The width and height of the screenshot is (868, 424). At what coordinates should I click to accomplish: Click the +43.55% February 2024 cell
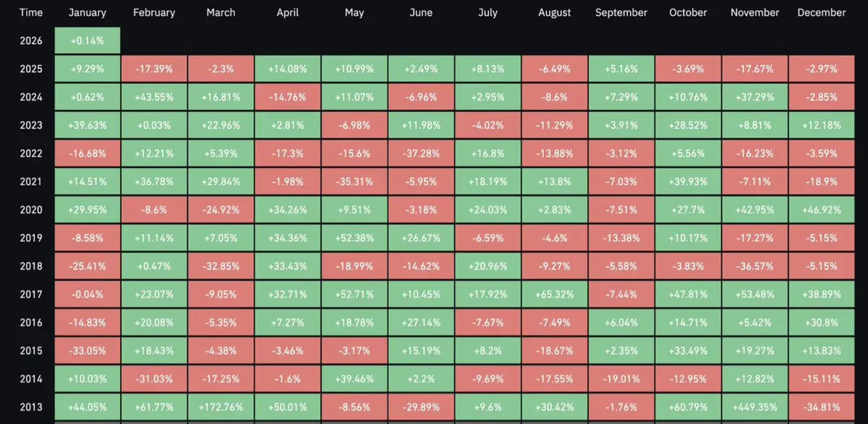[153, 97]
